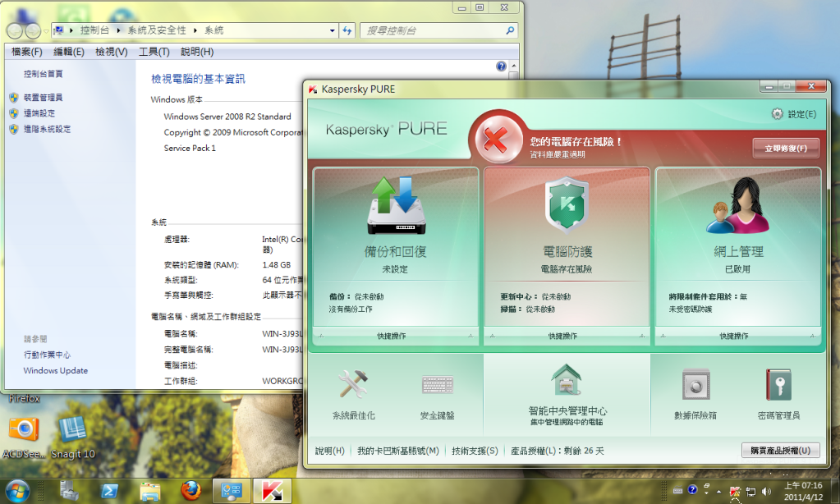Open the Windows Start orb
Image resolution: width=840 pixels, height=504 pixels.
[x=18, y=491]
